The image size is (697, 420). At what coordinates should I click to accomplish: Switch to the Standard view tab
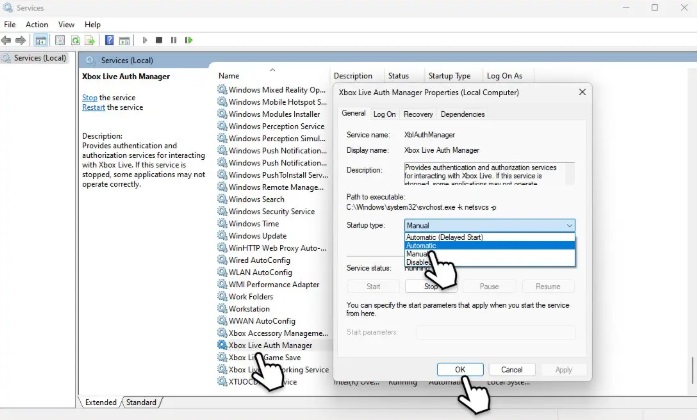(141, 402)
